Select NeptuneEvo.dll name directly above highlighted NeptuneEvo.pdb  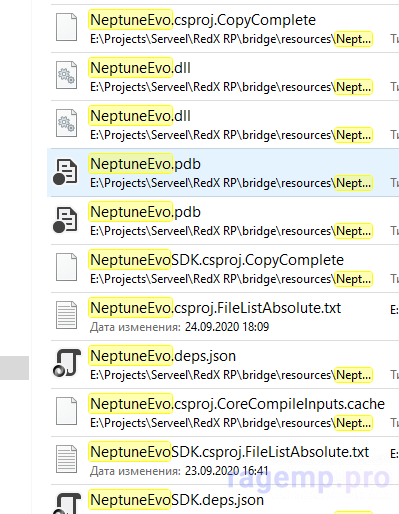click(x=140, y=116)
